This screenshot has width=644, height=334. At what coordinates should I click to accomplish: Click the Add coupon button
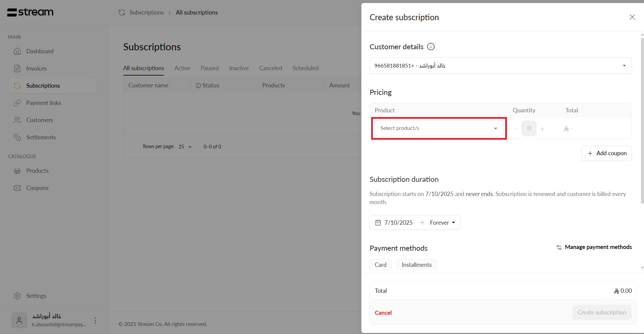pyautogui.click(x=607, y=153)
